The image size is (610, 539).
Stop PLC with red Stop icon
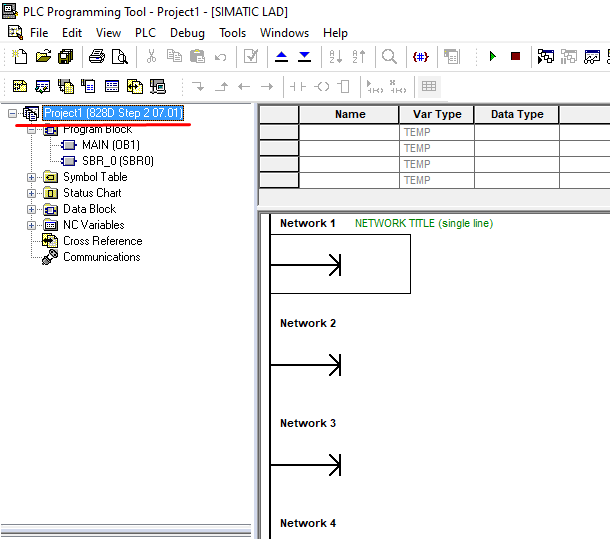(x=515, y=57)
